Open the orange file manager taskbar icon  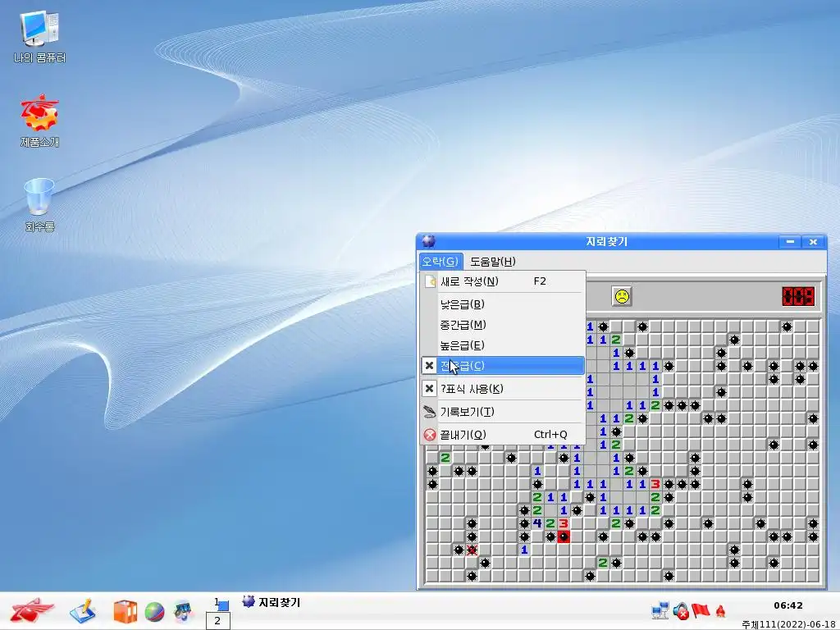125,612
